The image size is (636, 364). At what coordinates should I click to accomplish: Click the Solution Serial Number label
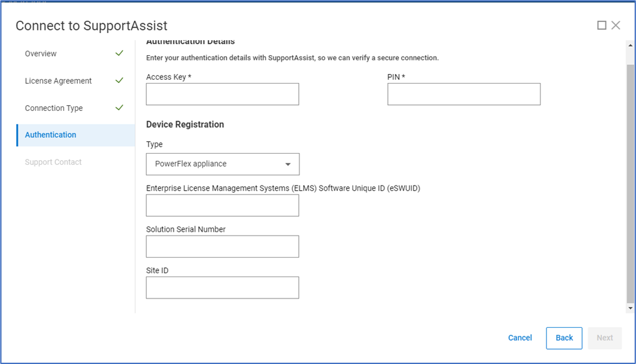[186, 229]
